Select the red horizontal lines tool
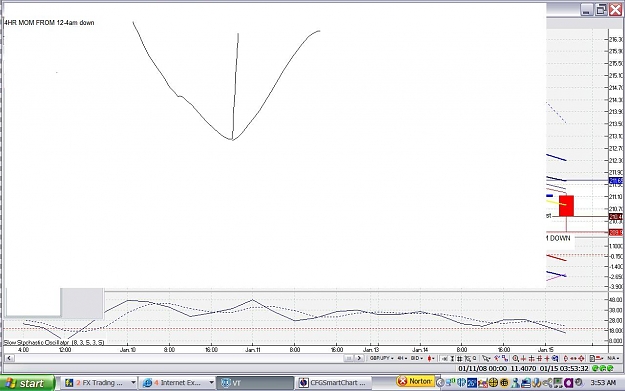The width and height of the screenshot is (625, 391). click(x=531, y=358)
